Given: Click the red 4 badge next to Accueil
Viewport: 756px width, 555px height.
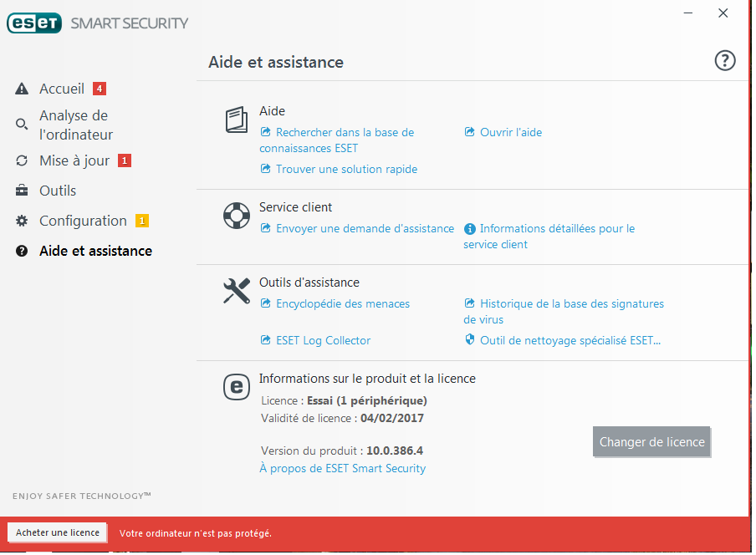Looking at the screenshot, I should click(x=100, y=89).
